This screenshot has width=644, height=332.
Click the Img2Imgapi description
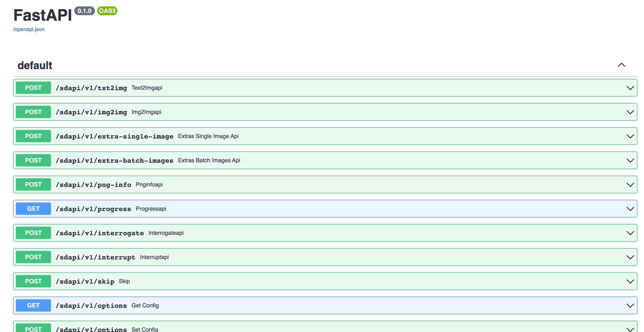147,112
